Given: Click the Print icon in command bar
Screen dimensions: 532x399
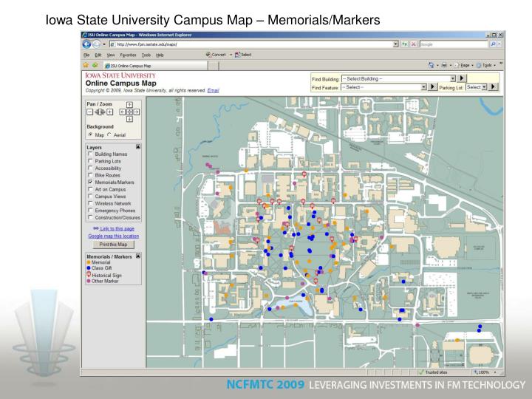Looking at the screenshot, I should (444, 65).
